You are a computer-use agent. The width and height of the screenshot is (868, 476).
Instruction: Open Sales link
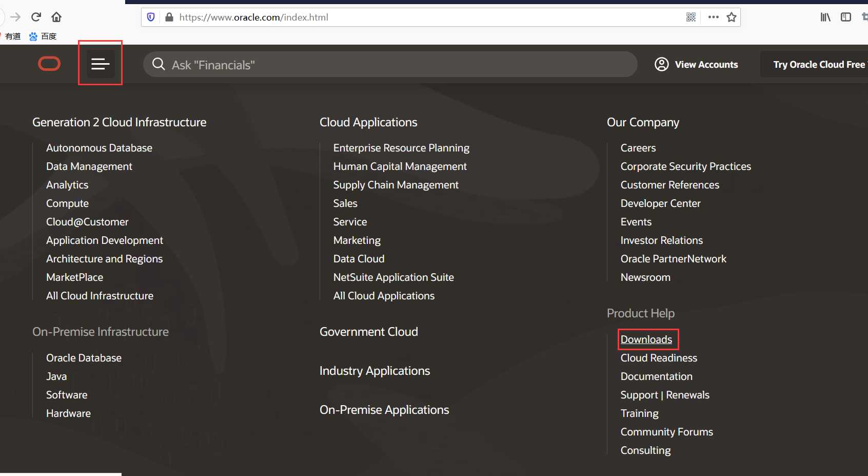point(345,203)
